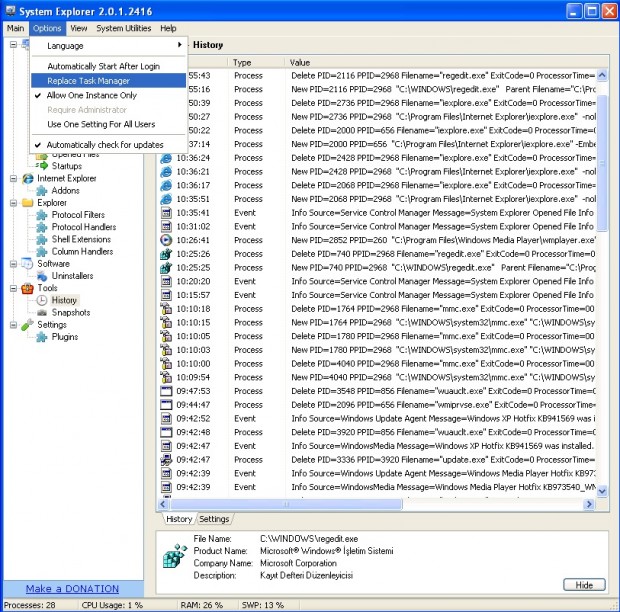Sort by the Type column header
The image size is (620, 612).
click(x=256, y=62)
